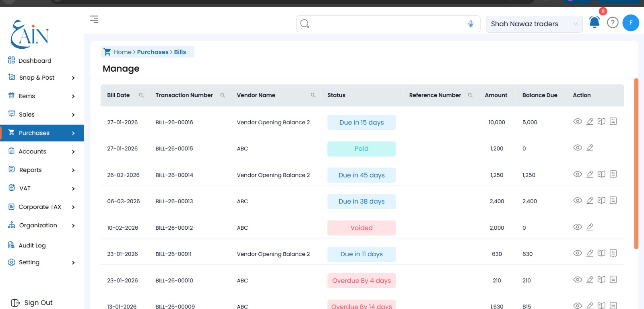Image resolution: width=644 pixels, height=309 pixels.
Task: Expand the VAT menu chevron
Action: click(x=73, y=189)
